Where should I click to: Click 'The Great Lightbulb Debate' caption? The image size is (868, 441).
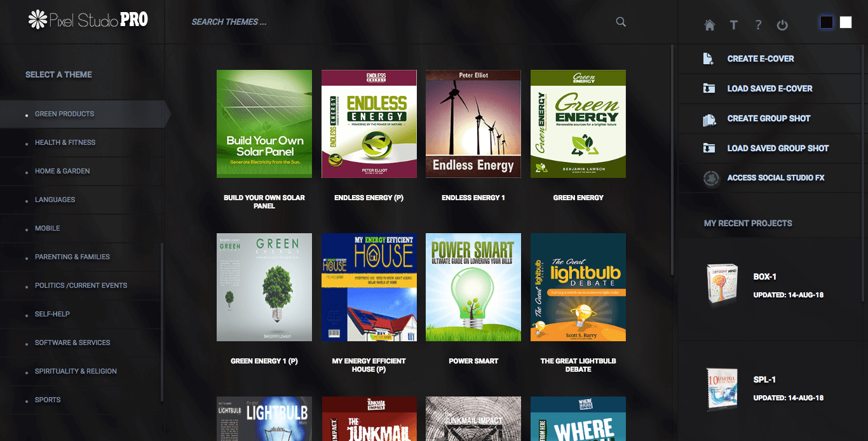tap(578, 365)
